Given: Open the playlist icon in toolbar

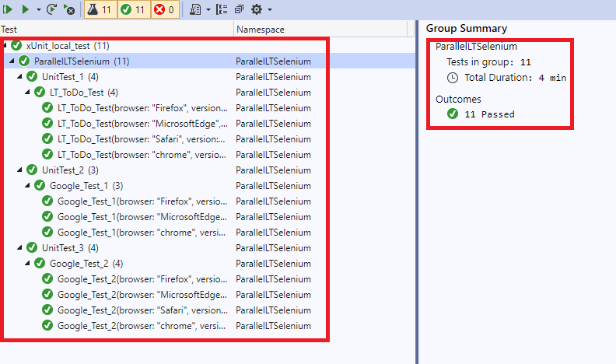Looking at the screenshot, I should (195, 9).
